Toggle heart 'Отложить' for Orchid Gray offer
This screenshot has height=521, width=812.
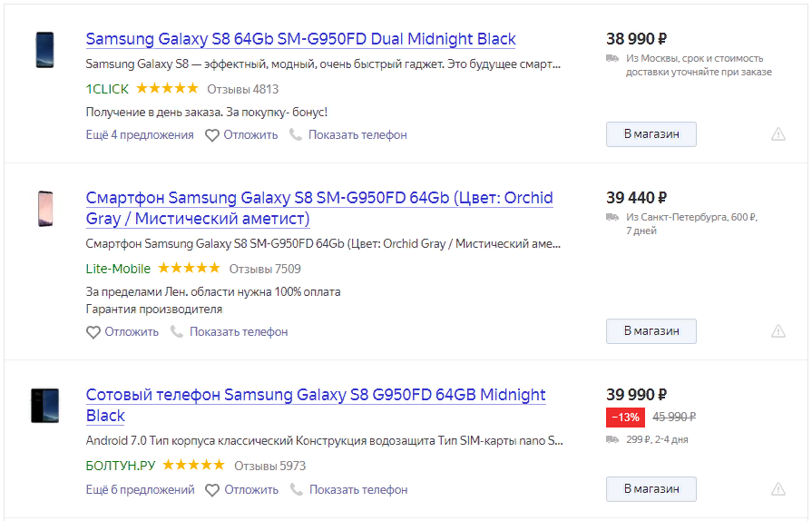tap(93, 332)
